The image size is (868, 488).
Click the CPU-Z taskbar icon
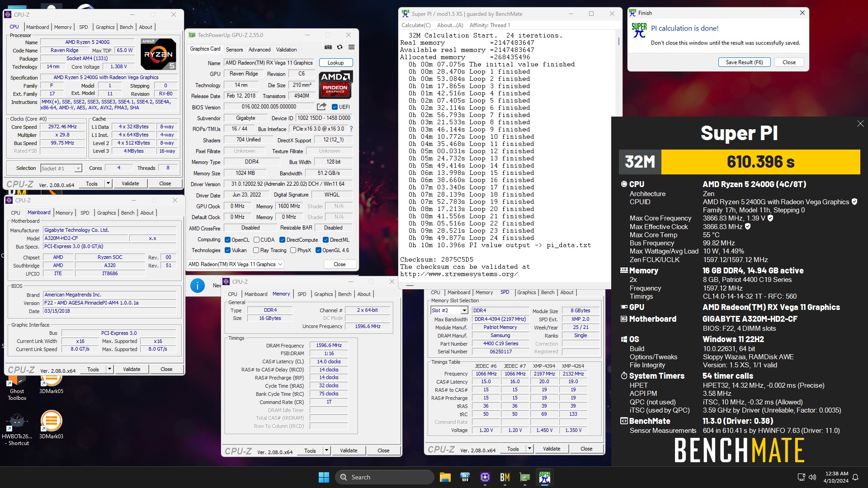[485, 477]
